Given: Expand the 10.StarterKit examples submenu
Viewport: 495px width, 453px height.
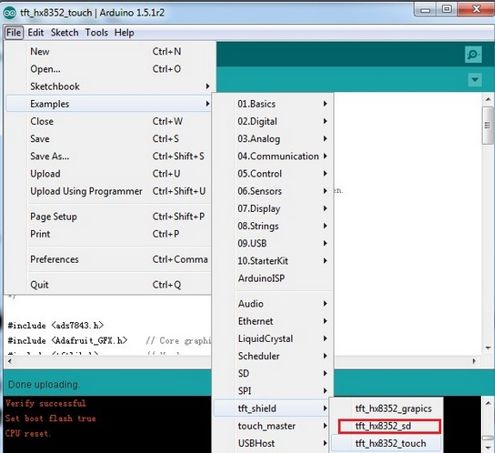Looking at the screenshot, I should pyautogui.click(x=273, y=261).
